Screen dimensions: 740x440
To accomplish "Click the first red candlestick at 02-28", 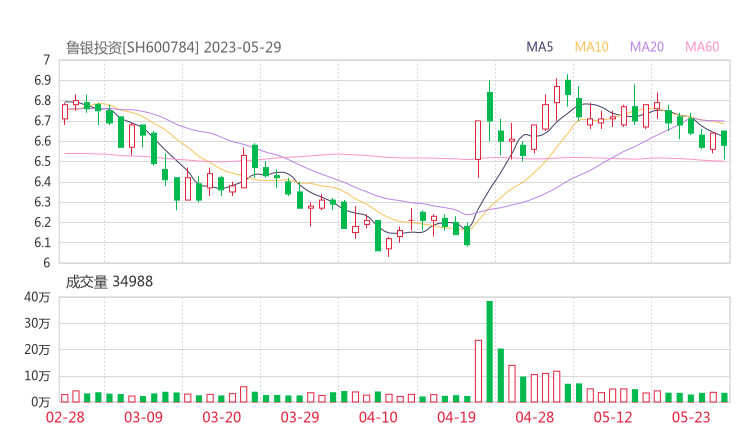I will coord(65,112).
